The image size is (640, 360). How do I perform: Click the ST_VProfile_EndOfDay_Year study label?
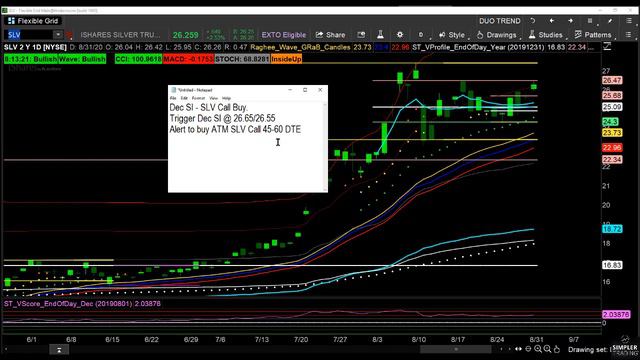coord(478,47)
